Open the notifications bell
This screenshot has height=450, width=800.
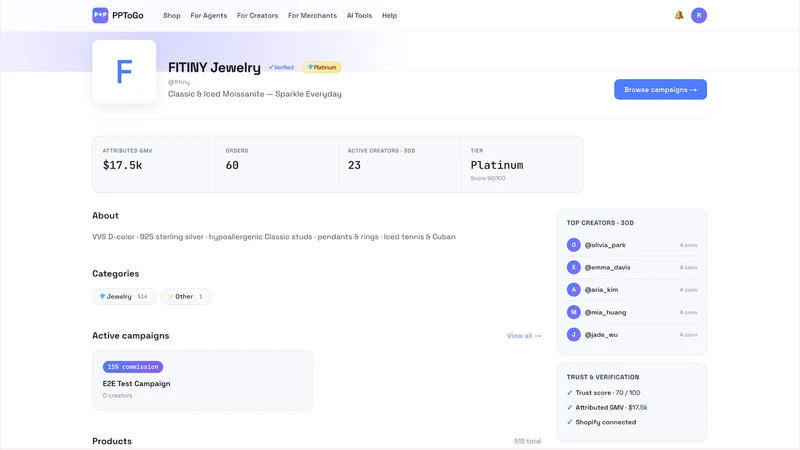click(679, 15)
